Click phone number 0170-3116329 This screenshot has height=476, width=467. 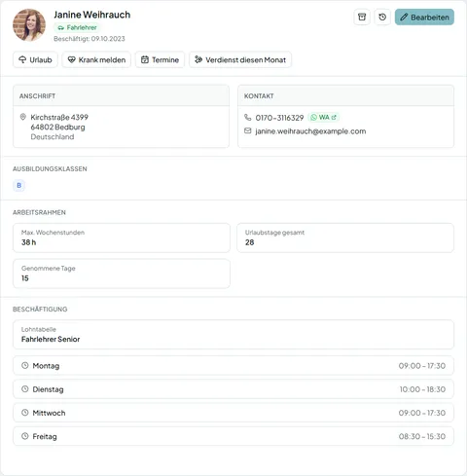pyautogui.click(x=279, y=118)
